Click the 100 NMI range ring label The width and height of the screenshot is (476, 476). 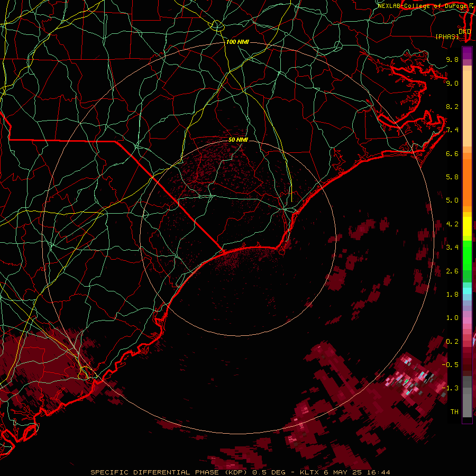tap(237, 42)
